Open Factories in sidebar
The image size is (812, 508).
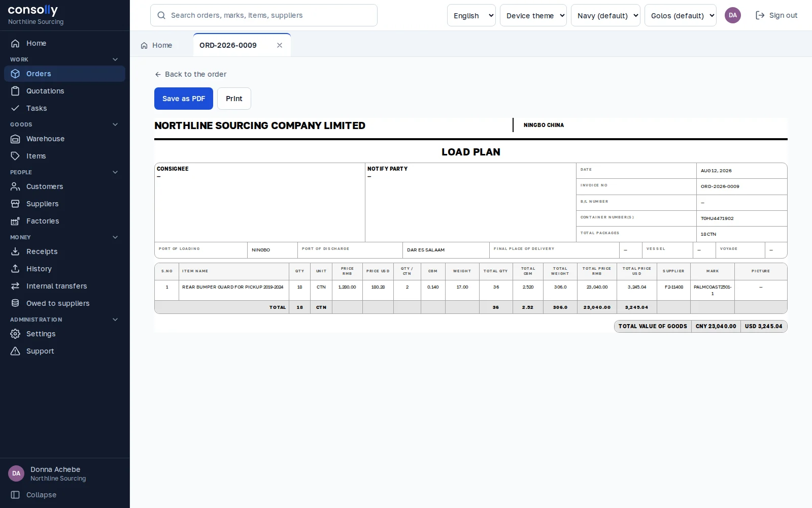point(64,221)
